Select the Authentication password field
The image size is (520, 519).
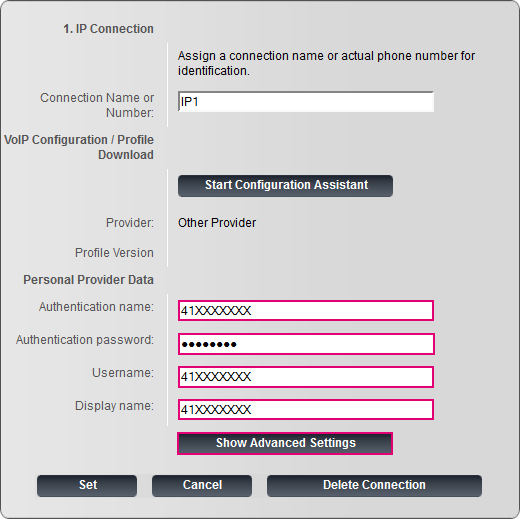coord(306,344)
